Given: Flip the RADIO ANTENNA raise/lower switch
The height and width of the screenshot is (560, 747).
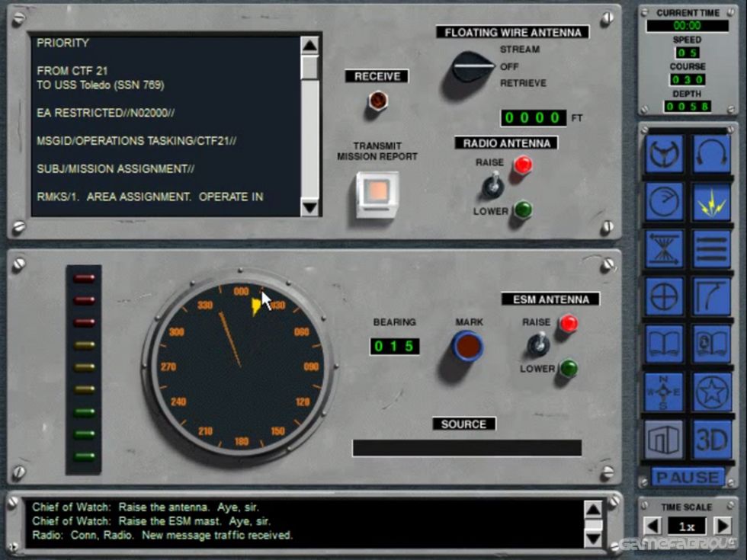Looking at the screenshot, I should (x=492, y=186).
